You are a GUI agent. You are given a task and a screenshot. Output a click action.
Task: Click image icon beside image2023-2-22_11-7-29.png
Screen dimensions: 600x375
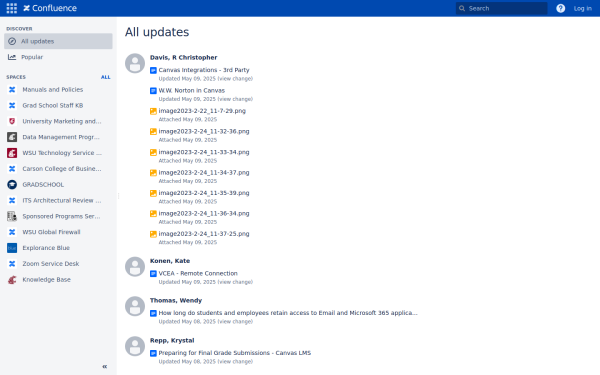click(153, 111)
